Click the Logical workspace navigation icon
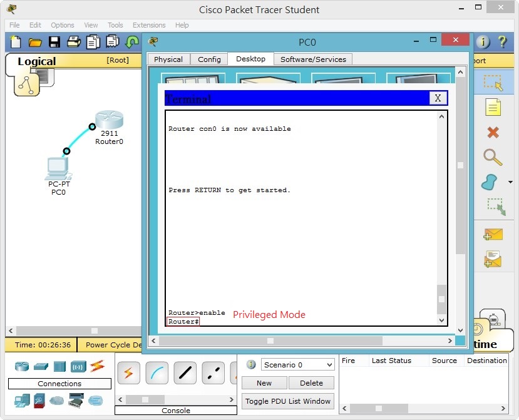The height and width of the screenshot is (420, 519). pyautogui.click(x=26, y=85)
